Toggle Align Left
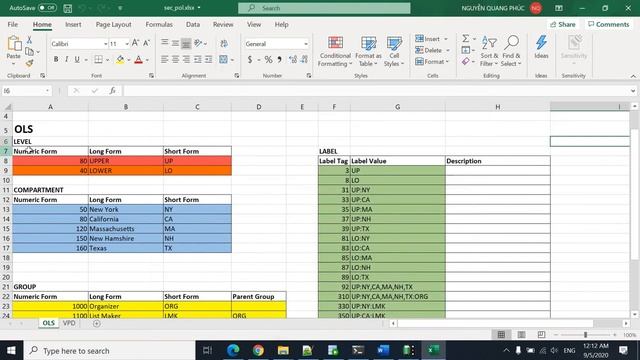 pos(164,60)
